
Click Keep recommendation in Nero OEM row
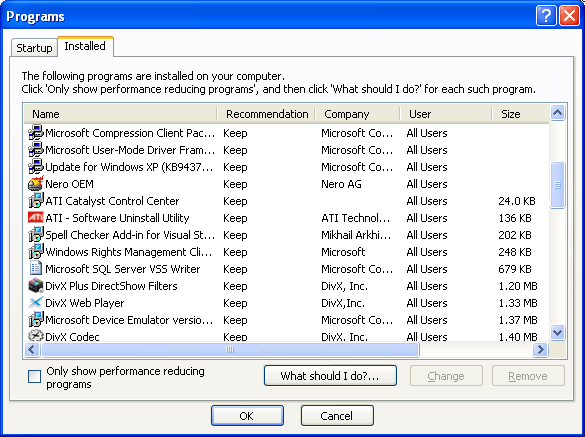point(235,184)
